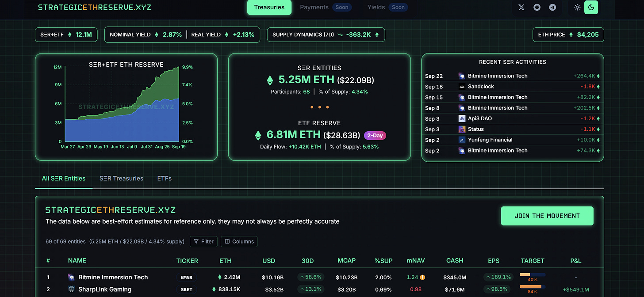
Task: Select the second carousel dot indicator
Action: [319, 107]
